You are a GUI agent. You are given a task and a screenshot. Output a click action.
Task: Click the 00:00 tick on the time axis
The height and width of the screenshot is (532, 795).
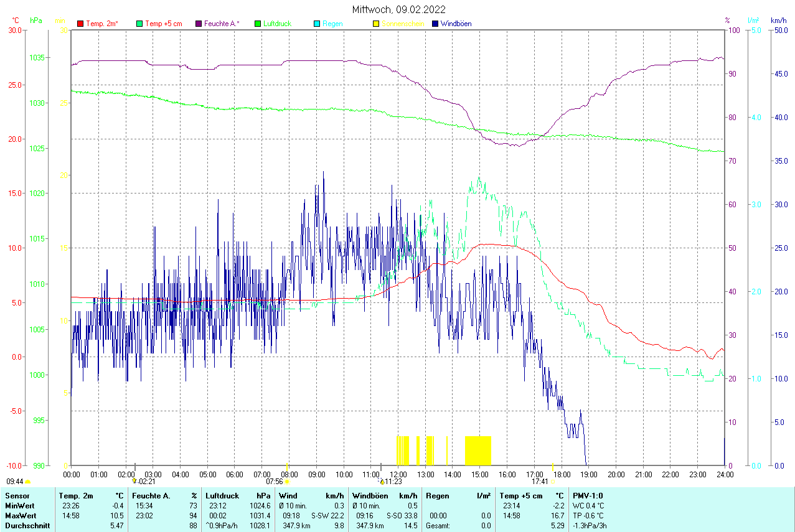72,474
